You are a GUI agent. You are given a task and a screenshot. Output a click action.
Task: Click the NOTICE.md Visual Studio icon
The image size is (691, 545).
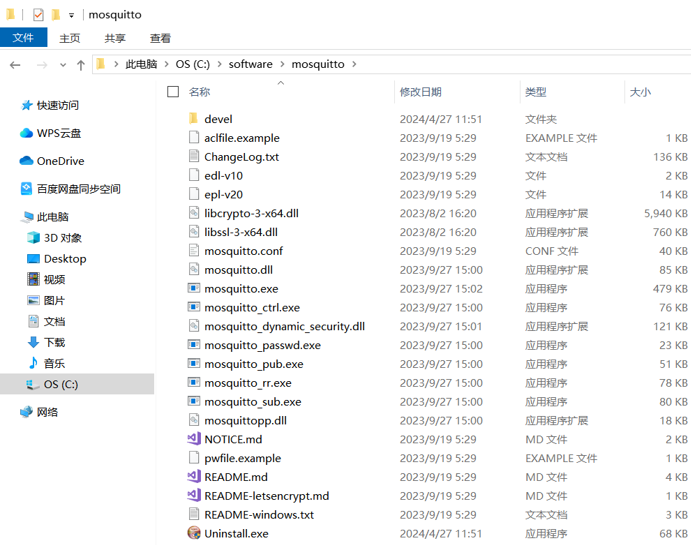194,439
